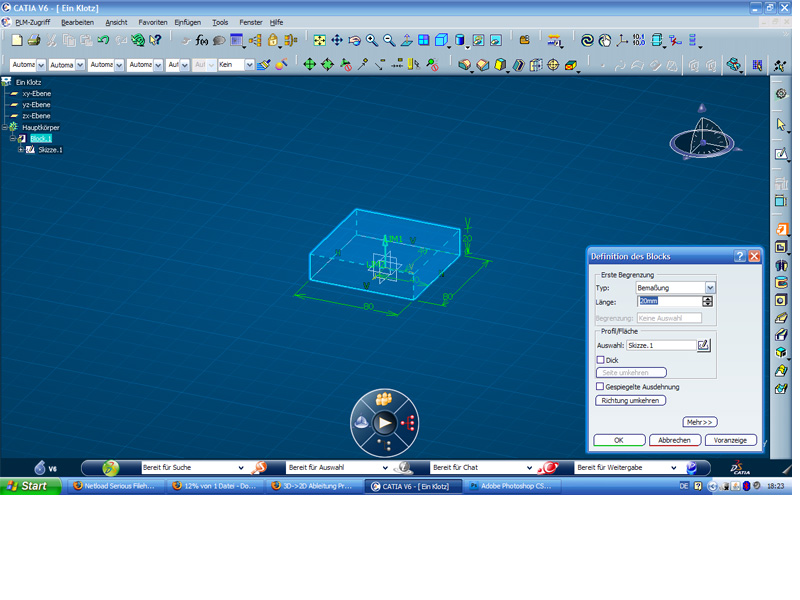800x600 pixels.
Task: Click the Richtung umkehren button
Action: pos(630,401)
